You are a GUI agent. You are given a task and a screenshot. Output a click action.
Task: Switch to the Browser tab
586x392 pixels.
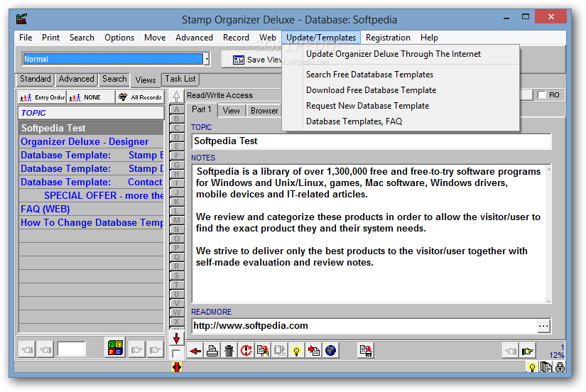[x=264, y=111]
